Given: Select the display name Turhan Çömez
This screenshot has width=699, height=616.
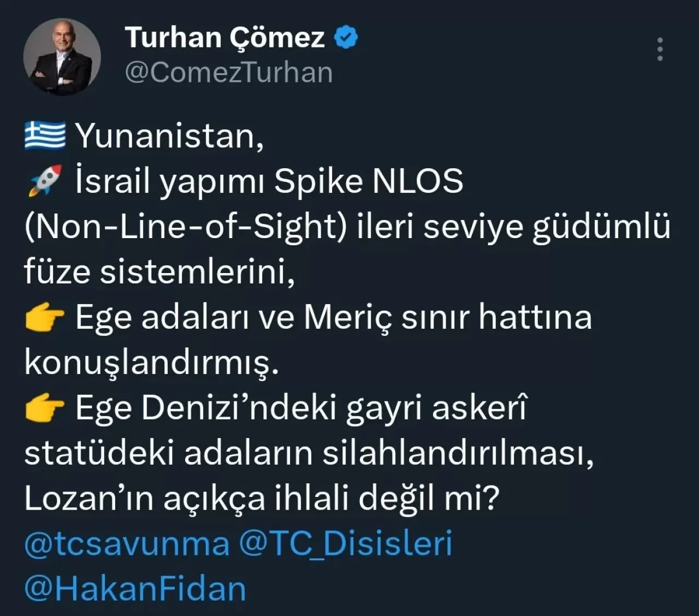Looking at the screenshot, I should pyautogui.click(x=224, y=37).
